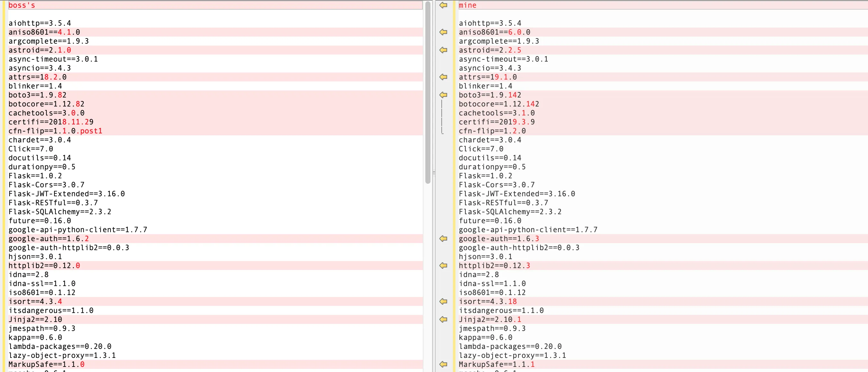The image size is (868, 372).
Task: Click merge arrow for astroid==2.2.5 line
Action: pos(443,50)
